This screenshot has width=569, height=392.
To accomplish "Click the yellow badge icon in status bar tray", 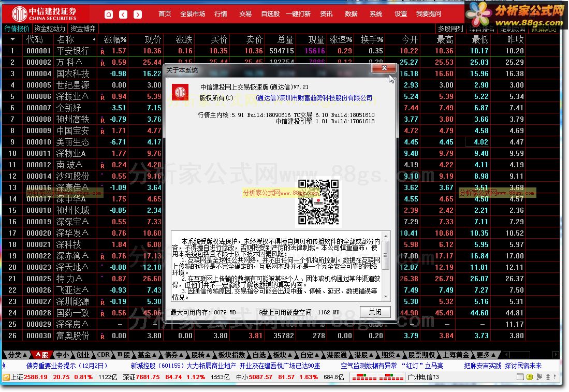I will [x=530, y=377].
